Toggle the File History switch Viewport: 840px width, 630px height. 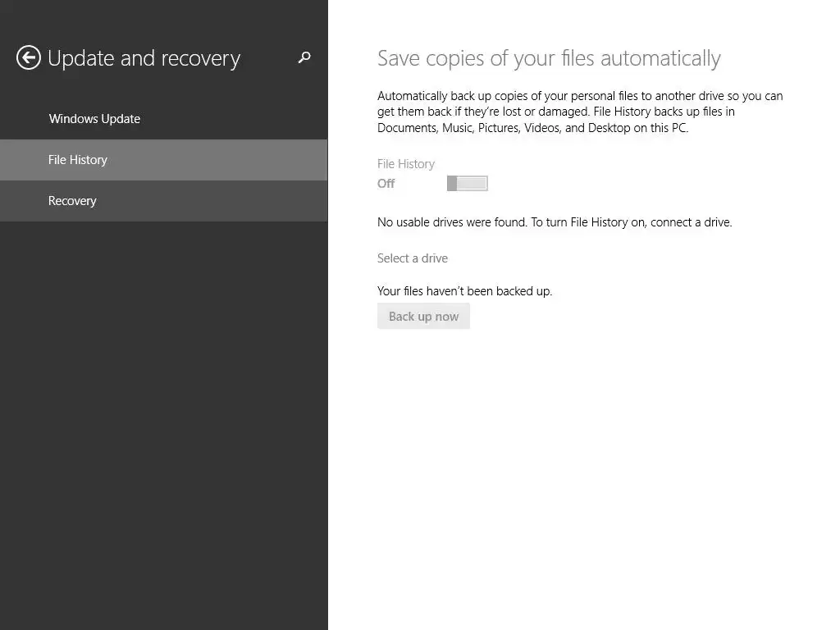[468, 183]
